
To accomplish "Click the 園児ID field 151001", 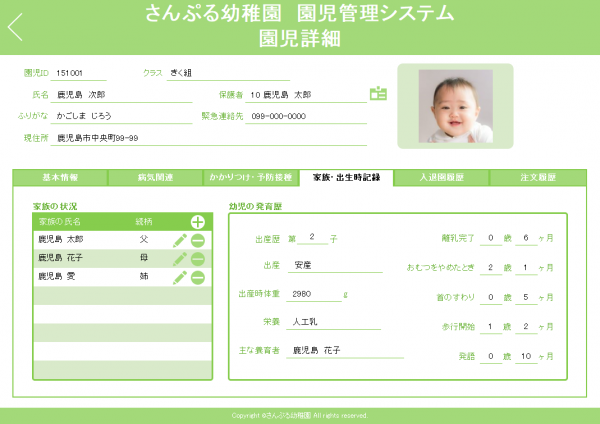I will pos(78,73).
